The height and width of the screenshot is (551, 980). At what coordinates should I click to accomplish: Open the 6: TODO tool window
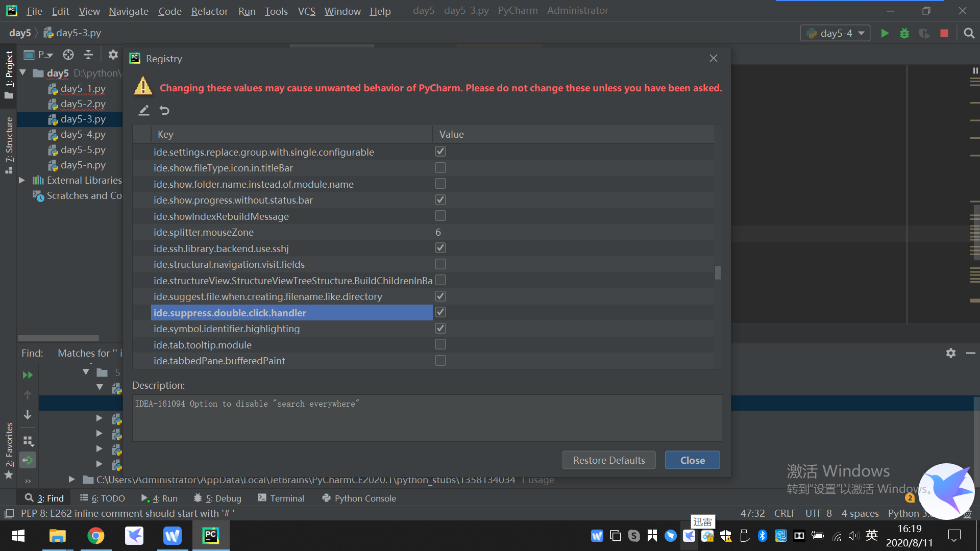pyautogui.click(x=103, y=498)
